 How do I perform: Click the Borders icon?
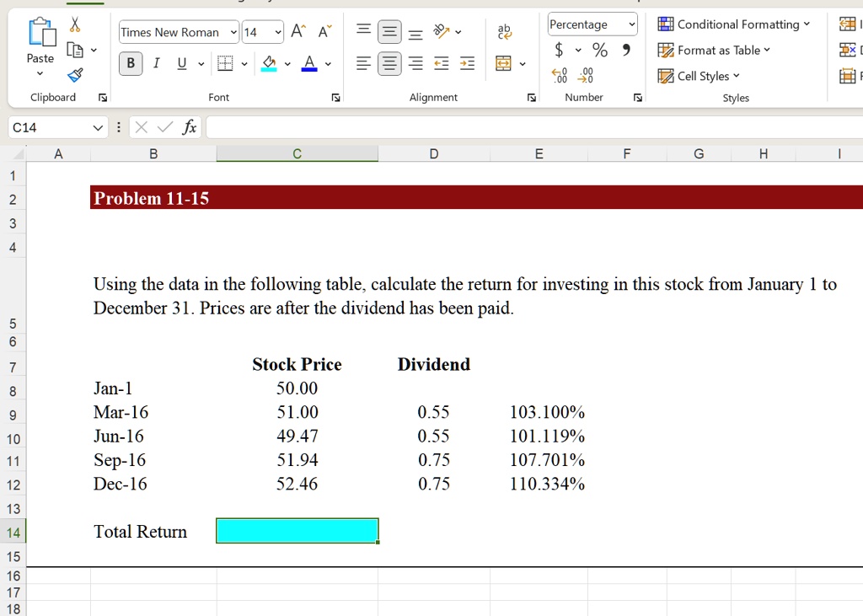point(225,63)
